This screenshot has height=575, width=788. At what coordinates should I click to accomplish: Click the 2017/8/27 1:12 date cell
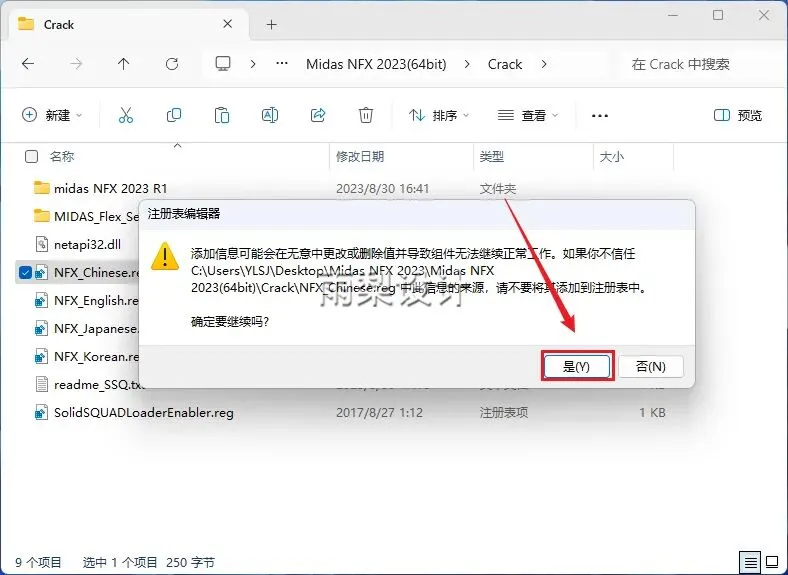pos(379,413)
